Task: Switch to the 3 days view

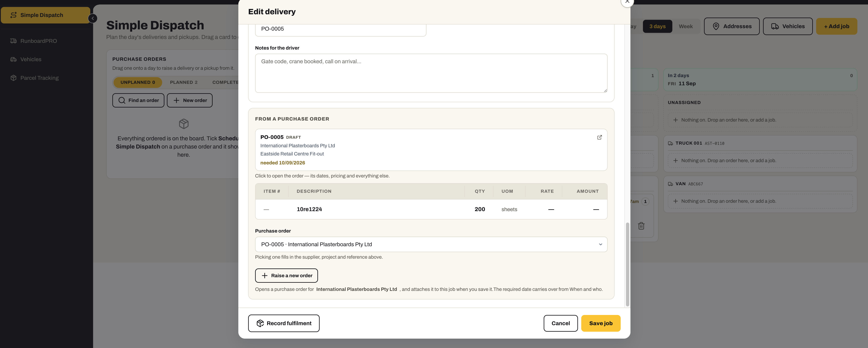Action: (657, 26)
